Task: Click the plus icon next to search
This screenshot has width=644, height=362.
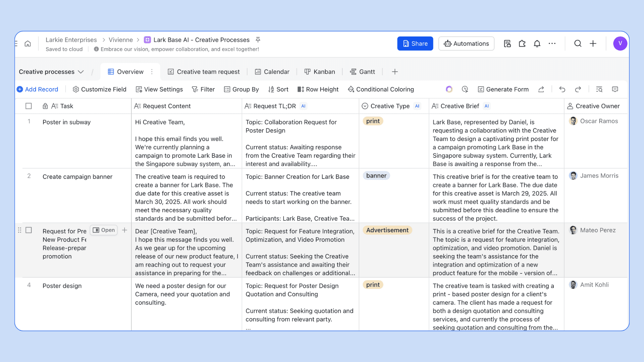Action: (593, 44)
